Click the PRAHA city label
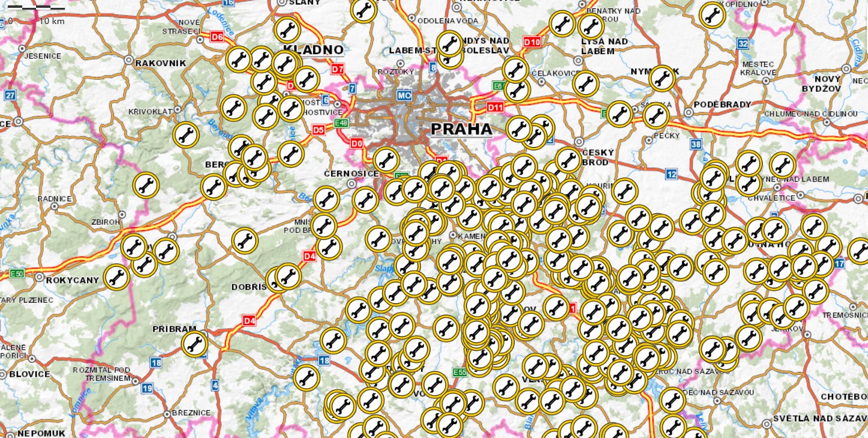Viewport: 868px width, 438px height. 461,129
